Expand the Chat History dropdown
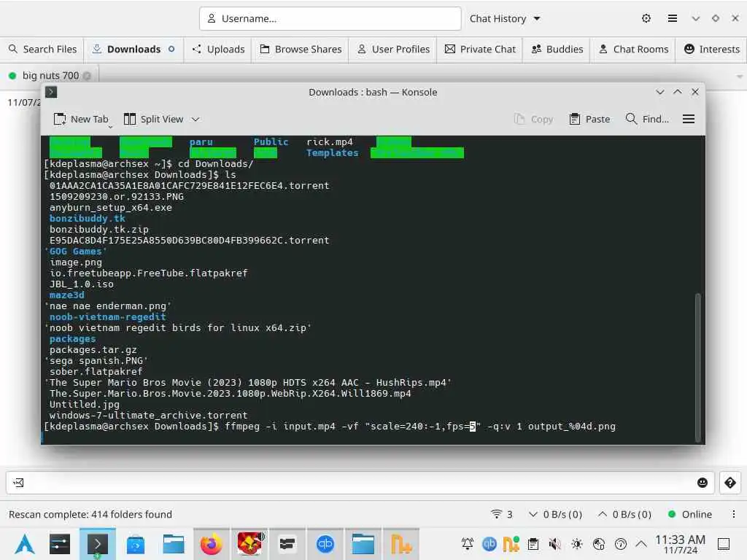This screenshot has height=560, width=747. (505, 18)
